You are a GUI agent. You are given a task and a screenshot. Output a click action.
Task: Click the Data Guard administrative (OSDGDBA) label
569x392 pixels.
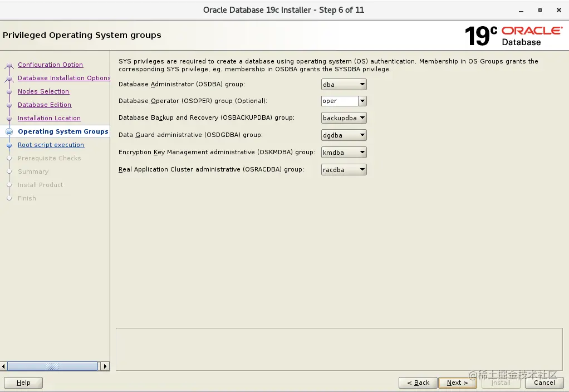190,135
